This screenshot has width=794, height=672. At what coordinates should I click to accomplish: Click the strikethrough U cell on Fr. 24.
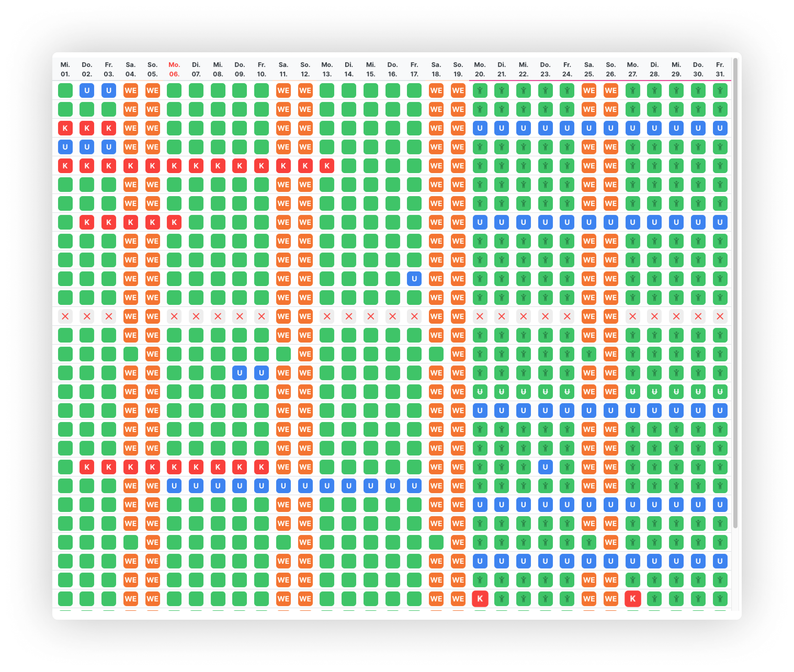pyautogui.click(x=567, y=392)
